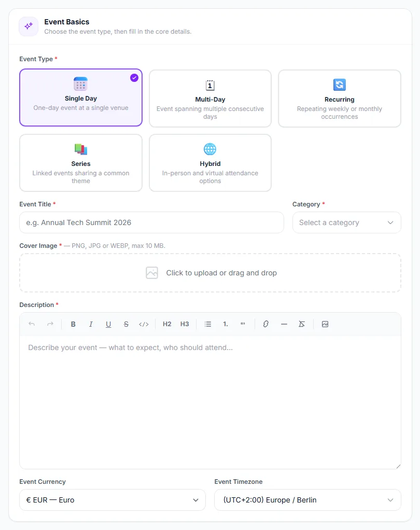Image resolution: width=420 pixels, height=530 pixels.
Task: Focus the Description text area
Action: (210, 402)
